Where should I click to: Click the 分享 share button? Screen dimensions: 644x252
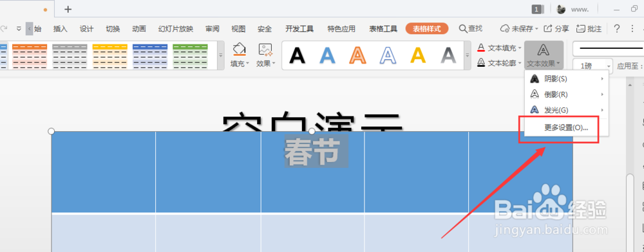click(556, 29)
